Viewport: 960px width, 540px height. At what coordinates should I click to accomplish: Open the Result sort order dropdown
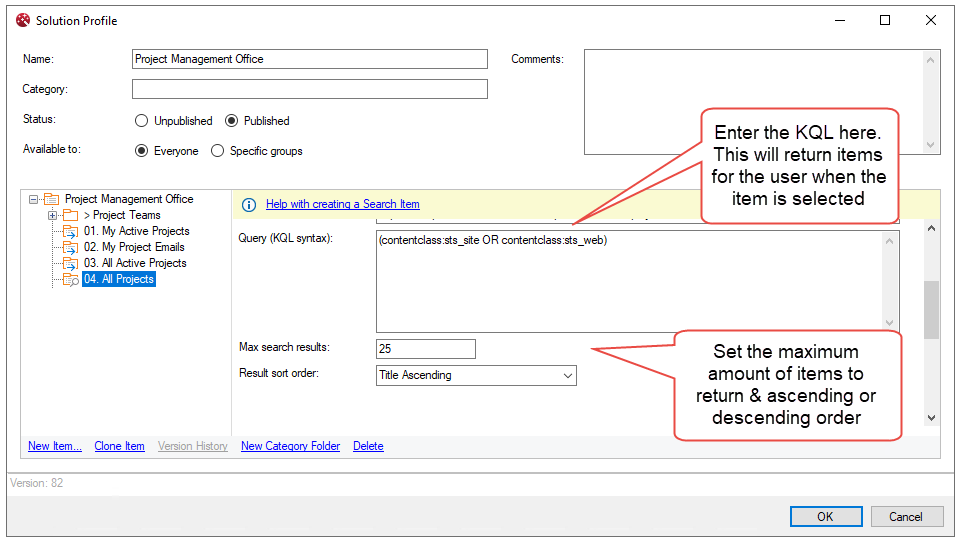pos(567,376)
